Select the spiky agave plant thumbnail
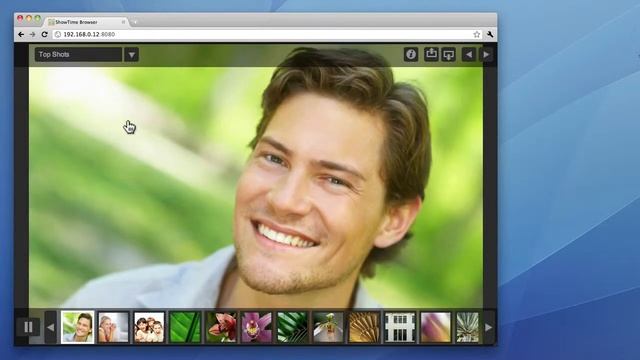The image size is (640, 360). click(x=467, y=327)
